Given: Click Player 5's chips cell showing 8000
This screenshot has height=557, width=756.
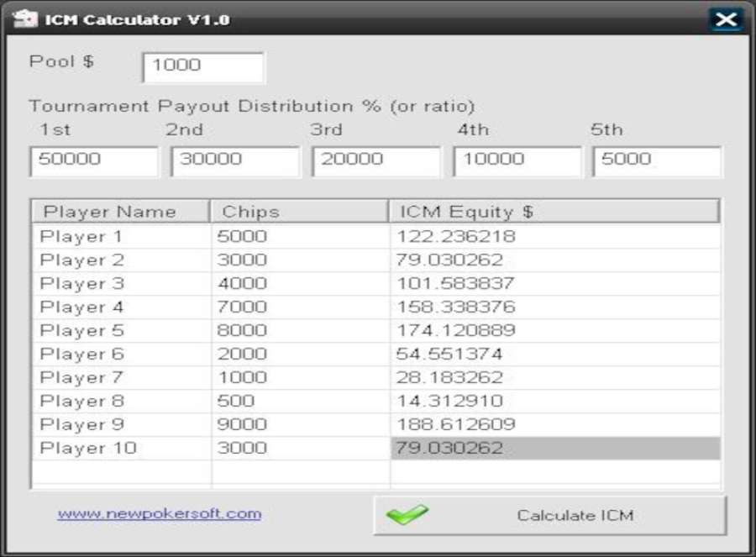Looking at the screenshot, I should (300, 331).
